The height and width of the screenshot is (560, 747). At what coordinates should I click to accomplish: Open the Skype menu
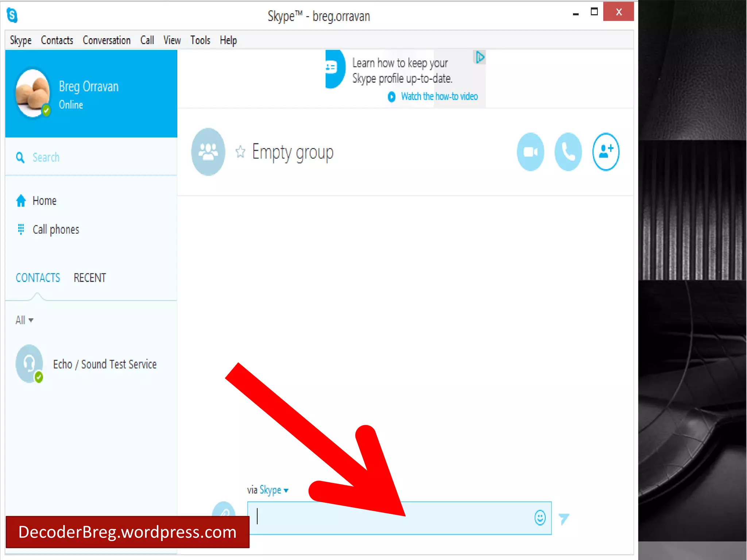click(x=20, y=40)
